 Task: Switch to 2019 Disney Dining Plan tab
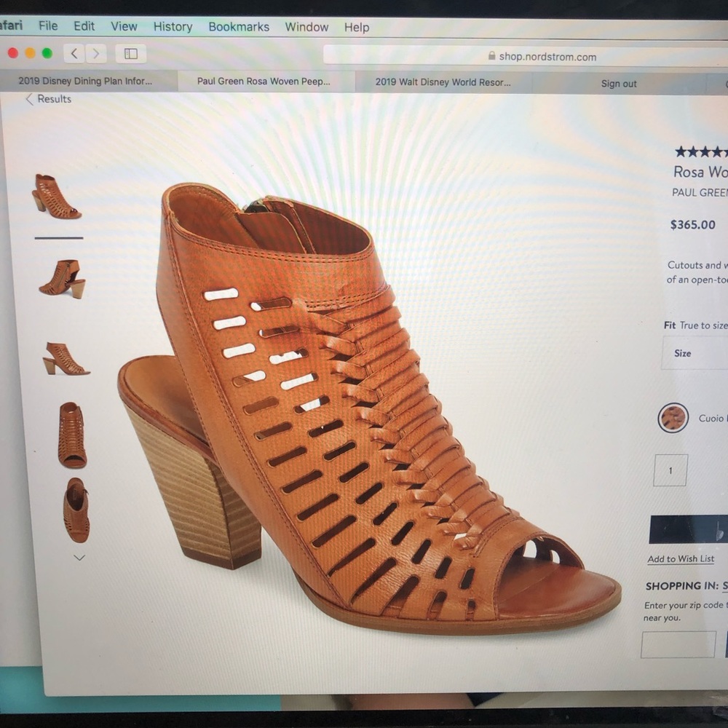88,81
